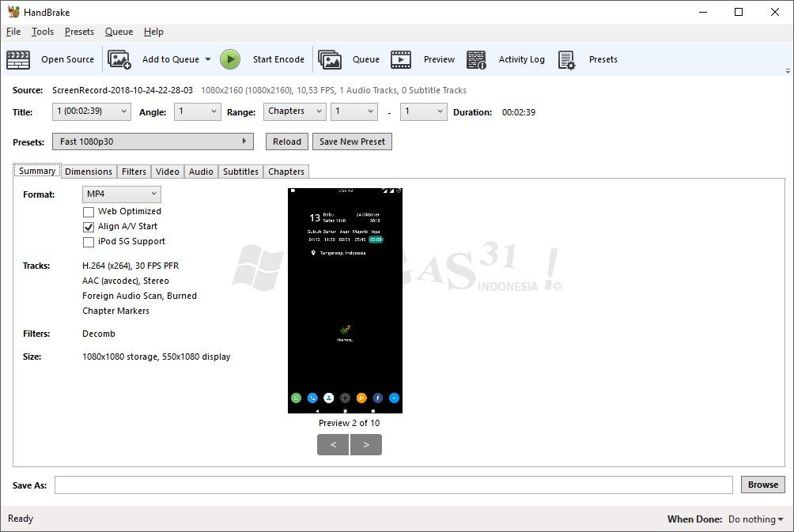Click the Browse button
Screen dimensions: 794x532
(x=762, y=485)
